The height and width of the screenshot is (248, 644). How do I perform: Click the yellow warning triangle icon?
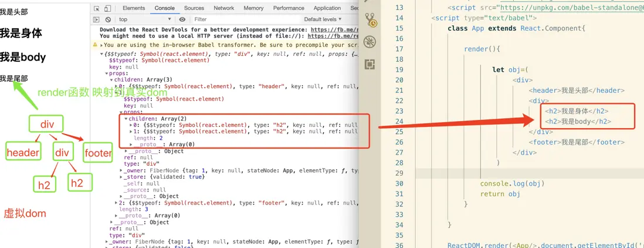[x=95, y=45]
